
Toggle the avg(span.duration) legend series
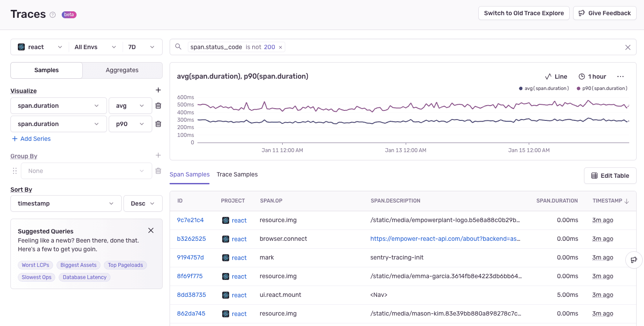(x=544, y=88)
